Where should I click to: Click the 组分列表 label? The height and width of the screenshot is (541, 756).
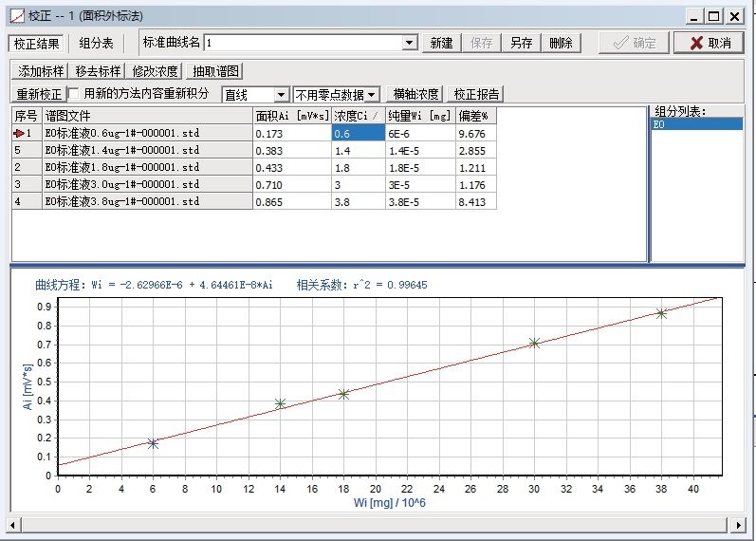pyautogui.click(x=680, y=111)
